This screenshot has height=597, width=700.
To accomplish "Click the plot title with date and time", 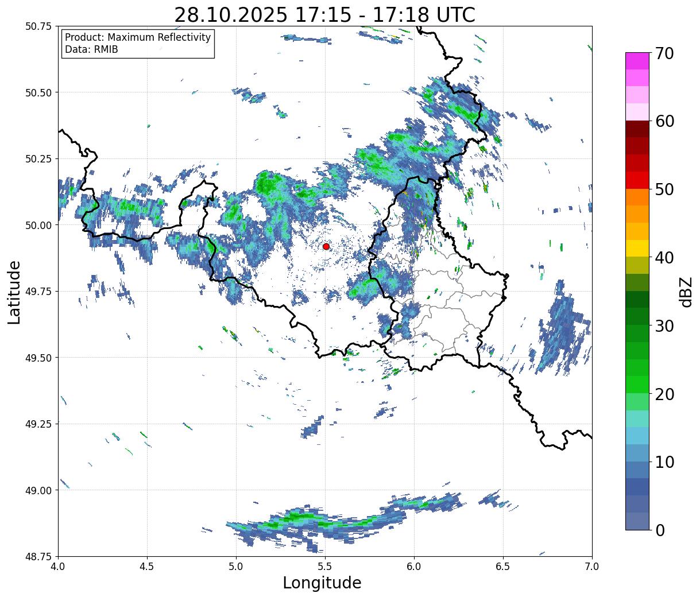I will tap(324, 14).
